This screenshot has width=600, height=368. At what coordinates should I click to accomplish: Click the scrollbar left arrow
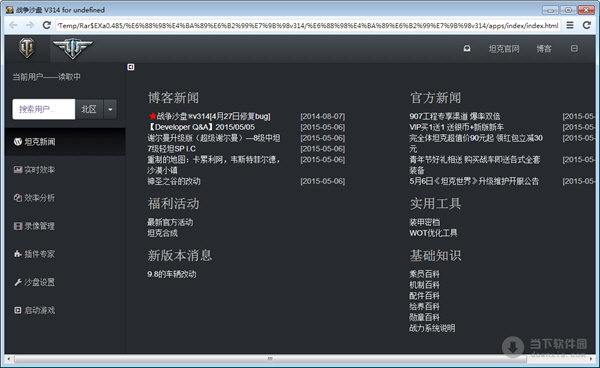tap(9, 359)
